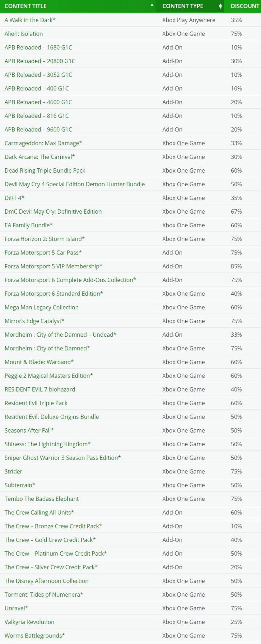
Task: Click the Worms Battlegrounds title
Action: pyautogui.click(x=35, y=636)
